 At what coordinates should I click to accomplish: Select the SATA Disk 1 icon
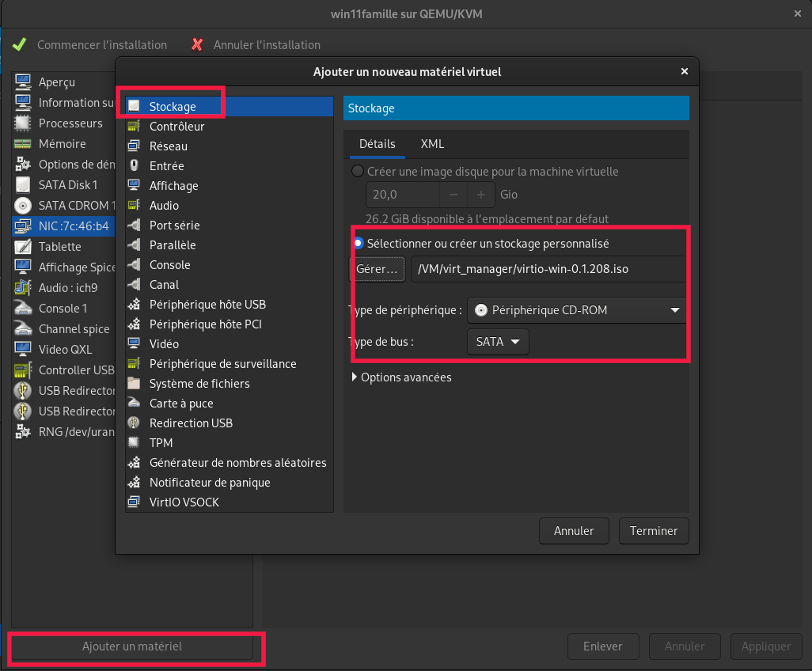pyautogui.click(x=23, y=185)
